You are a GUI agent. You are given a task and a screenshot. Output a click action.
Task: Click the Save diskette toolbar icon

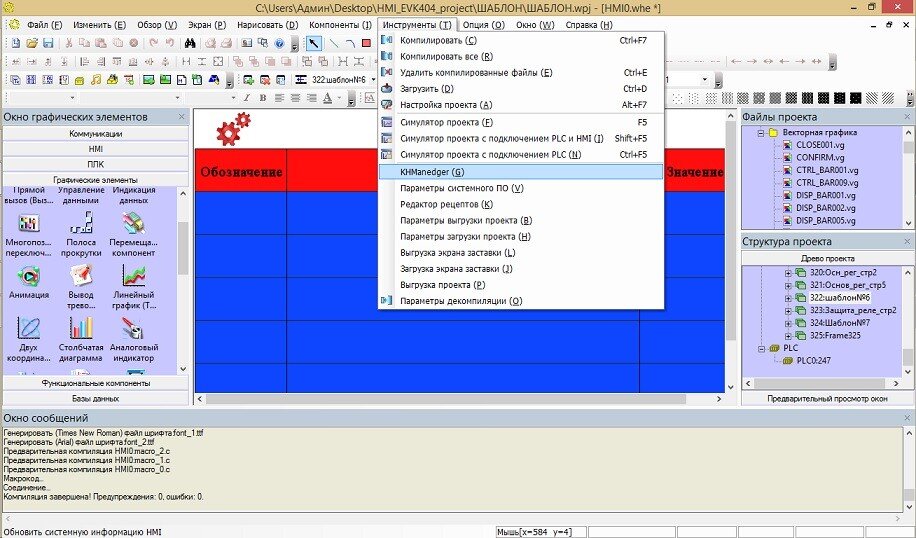tap(48, 43)
